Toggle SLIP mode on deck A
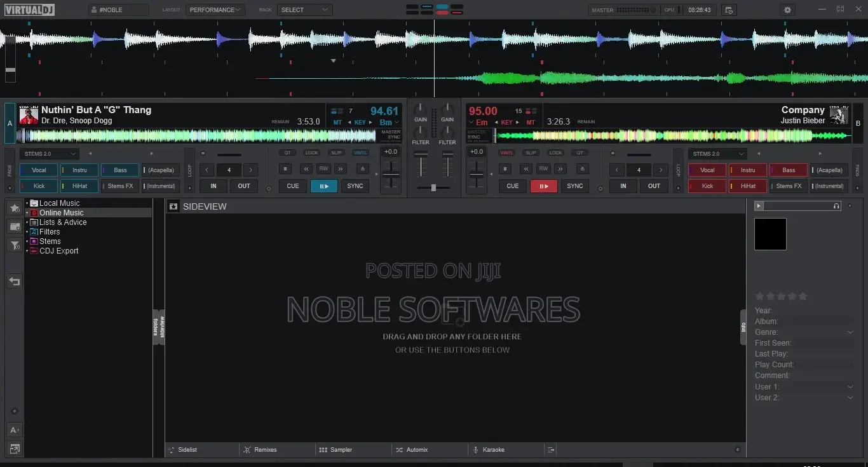Image resolution: width=868 pixels, height=467 pixels. coord(336,153)
